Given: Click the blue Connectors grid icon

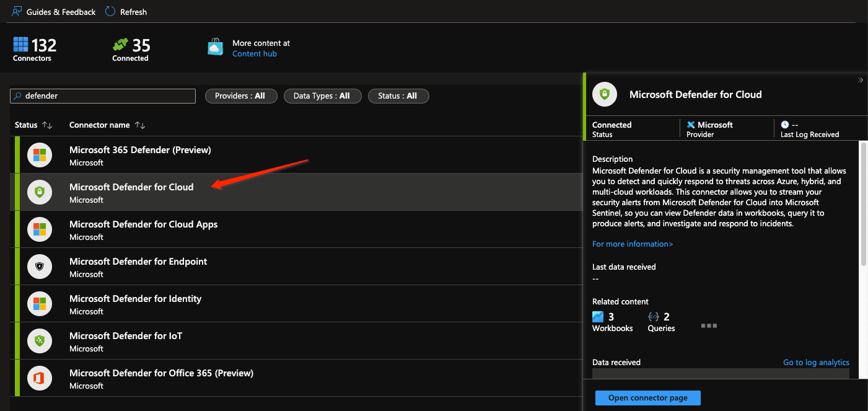Looking at the screenshot, I should pyautogui.click(x=20, y=45).
